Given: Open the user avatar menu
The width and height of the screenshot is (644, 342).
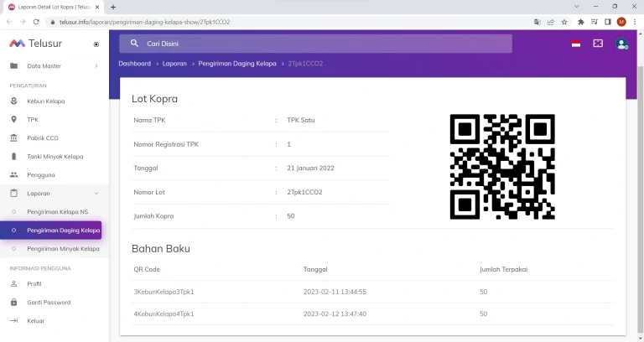Looking at the screenshot, I should [621, 44].
